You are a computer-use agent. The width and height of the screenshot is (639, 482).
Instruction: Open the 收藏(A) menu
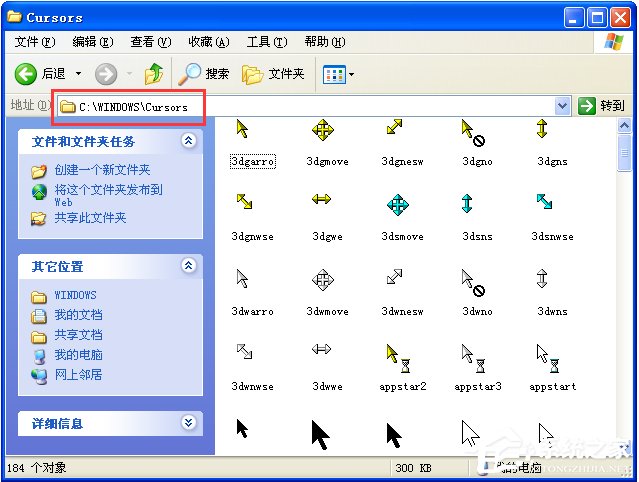pos(209,42)
